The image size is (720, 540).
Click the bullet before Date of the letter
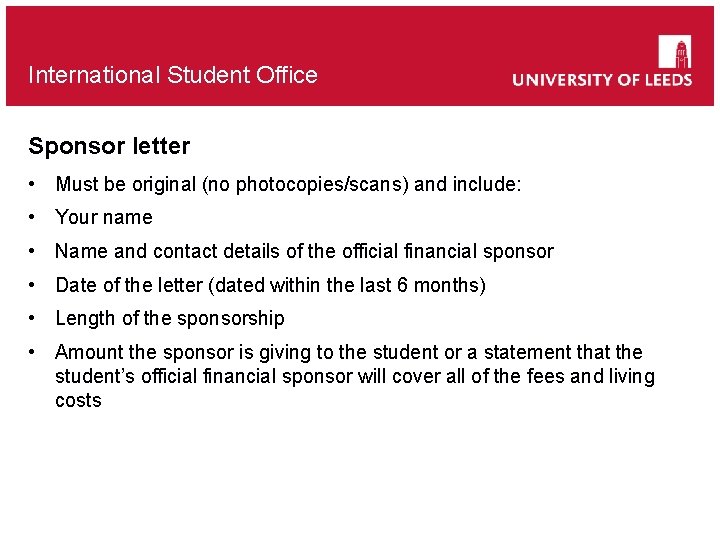point(31,285)
